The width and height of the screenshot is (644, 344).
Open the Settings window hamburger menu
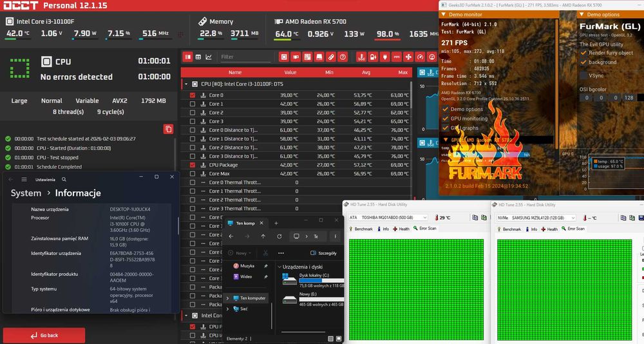(x=24, y=180)
